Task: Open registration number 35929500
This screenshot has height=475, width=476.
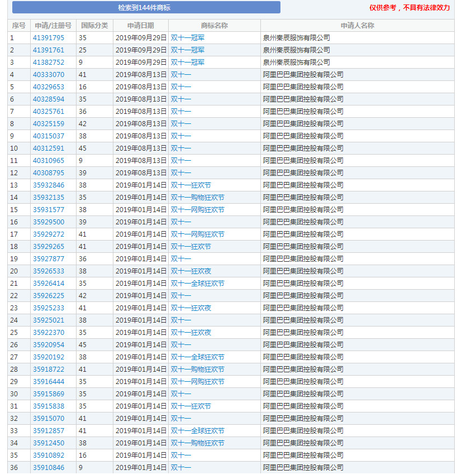Action: coord(48,222)
